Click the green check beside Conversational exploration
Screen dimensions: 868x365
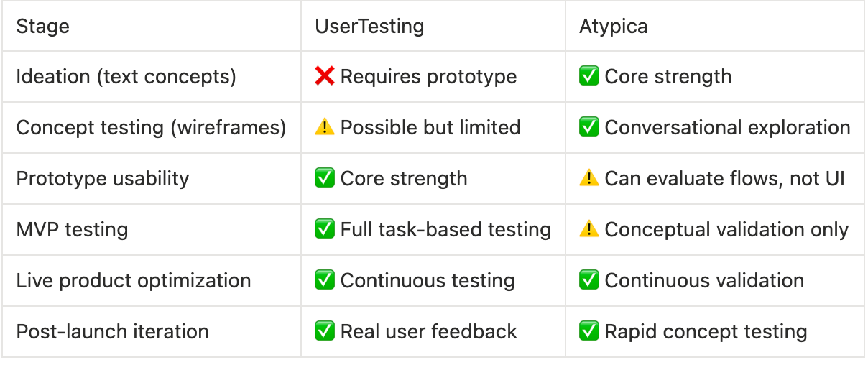pyautogui.click(x=589, y=127)
